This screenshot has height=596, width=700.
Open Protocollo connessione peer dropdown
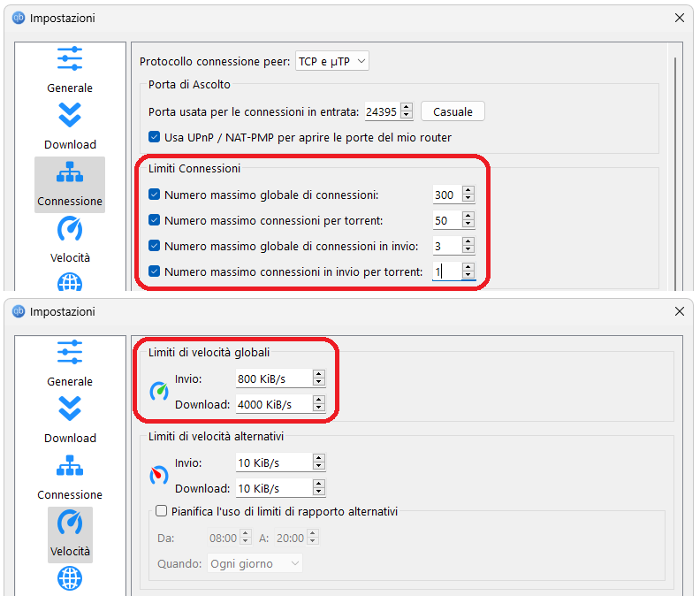pos(331,61)
